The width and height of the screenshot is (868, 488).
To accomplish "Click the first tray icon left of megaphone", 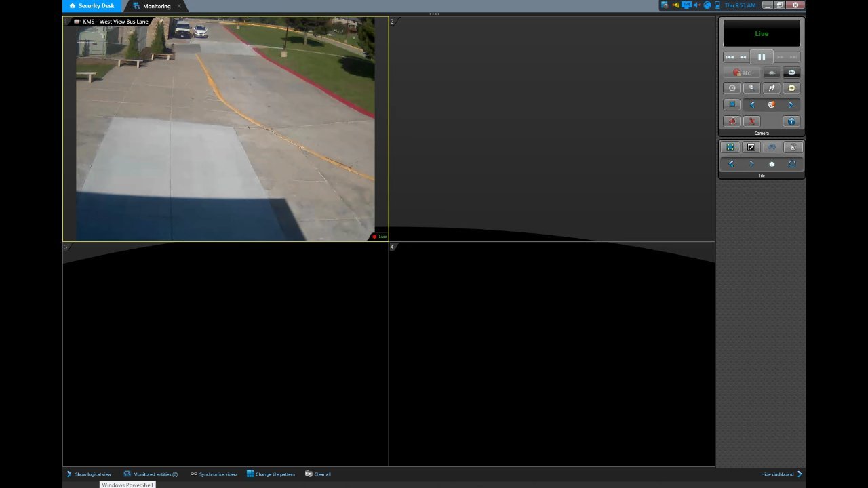I will [665, 5].
